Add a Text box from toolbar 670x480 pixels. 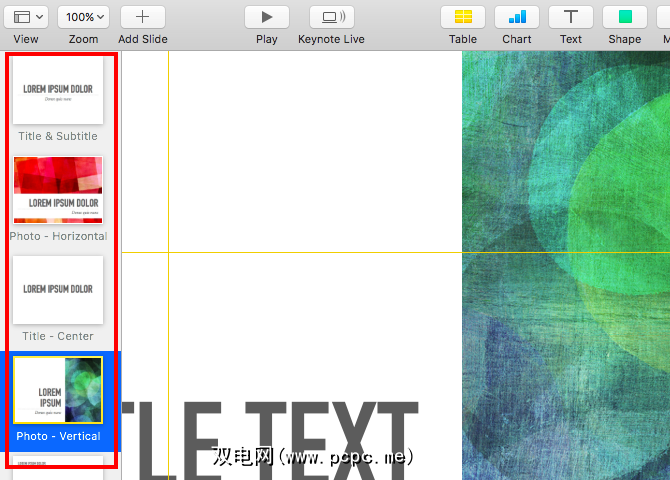pos(571,17)
